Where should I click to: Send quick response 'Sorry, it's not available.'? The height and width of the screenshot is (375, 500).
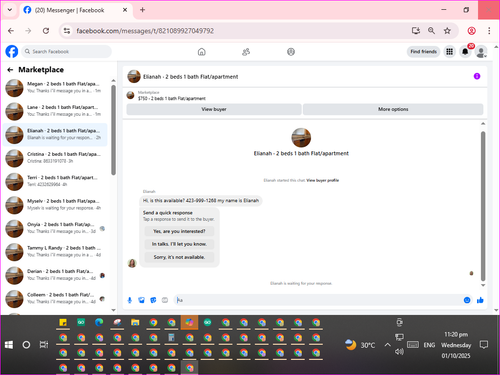pos(179,257)
